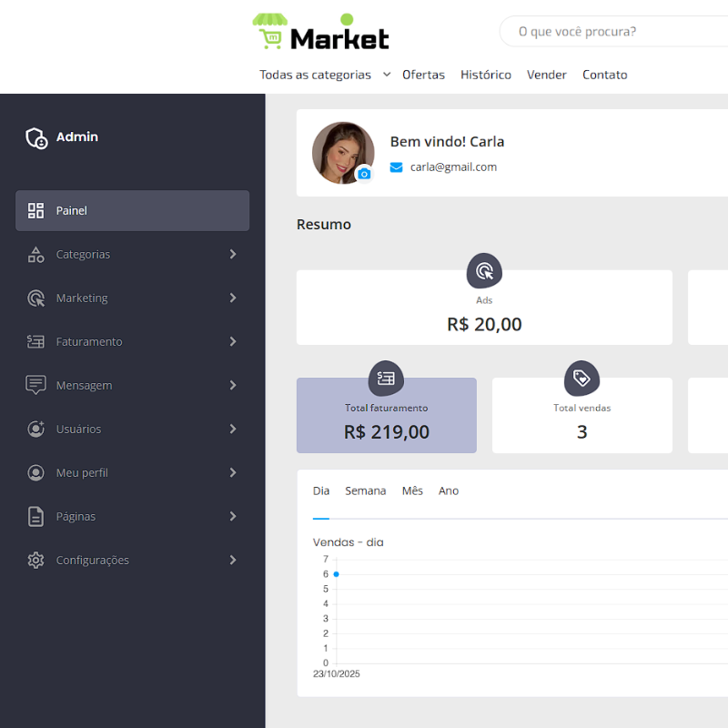Select the Configurações gear icon
The height and width of the screenshot is (728, 728).
tap(35, 560)
